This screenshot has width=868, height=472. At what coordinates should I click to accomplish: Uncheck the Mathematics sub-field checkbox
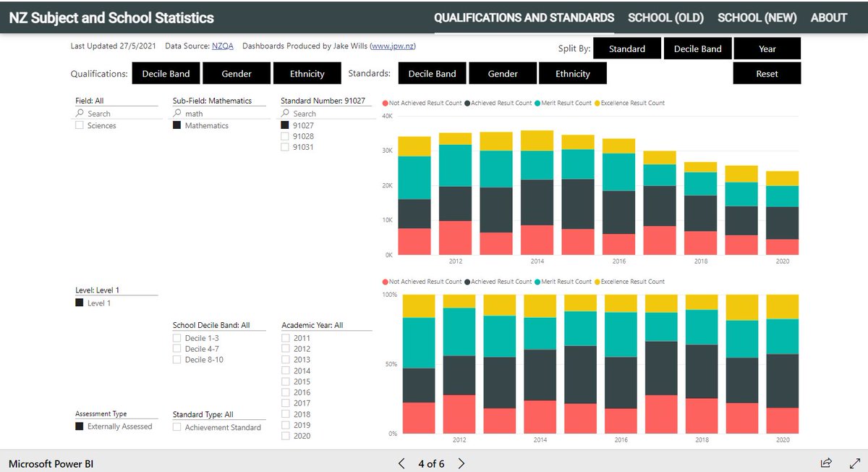[177, 125]
